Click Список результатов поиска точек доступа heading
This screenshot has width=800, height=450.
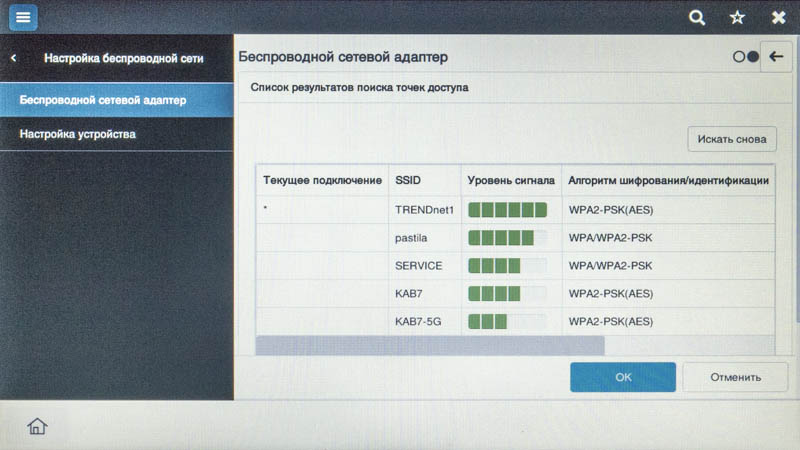(359, 88)
